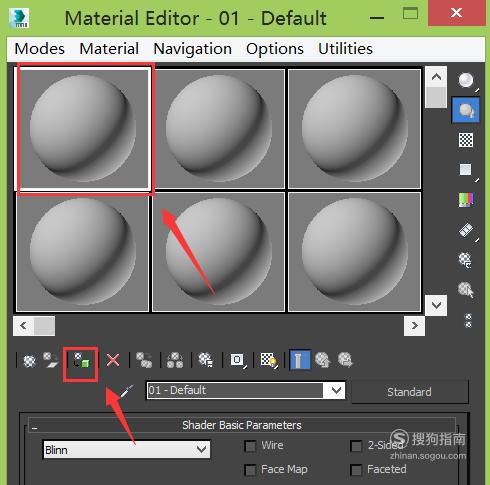
Task: Click Show Shaded Material in Viewport icon
Action: click(269, 361)
